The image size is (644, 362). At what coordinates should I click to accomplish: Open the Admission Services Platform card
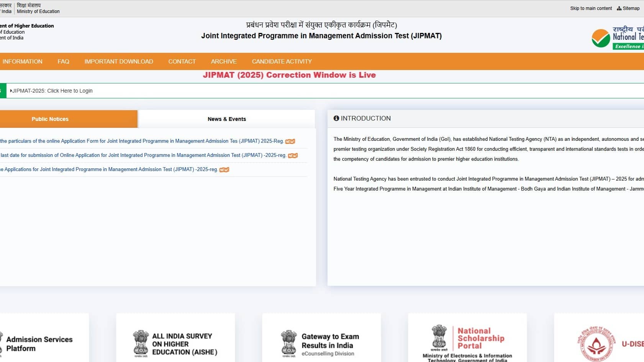(x=39, y=344)
